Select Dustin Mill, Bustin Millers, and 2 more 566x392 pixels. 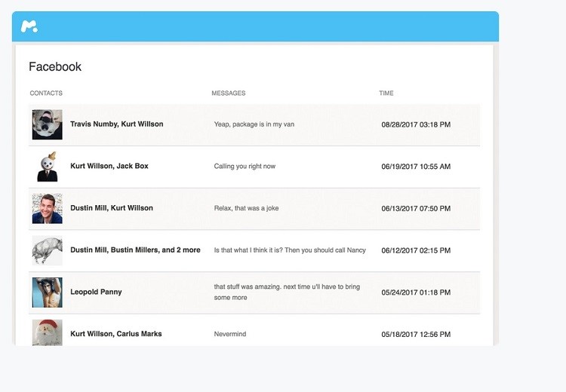click(135, 250)
